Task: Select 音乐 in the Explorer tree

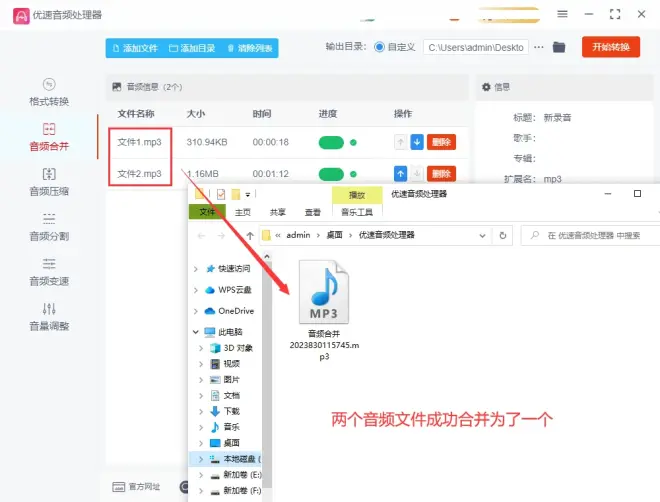Action: [x=232, y=427]
